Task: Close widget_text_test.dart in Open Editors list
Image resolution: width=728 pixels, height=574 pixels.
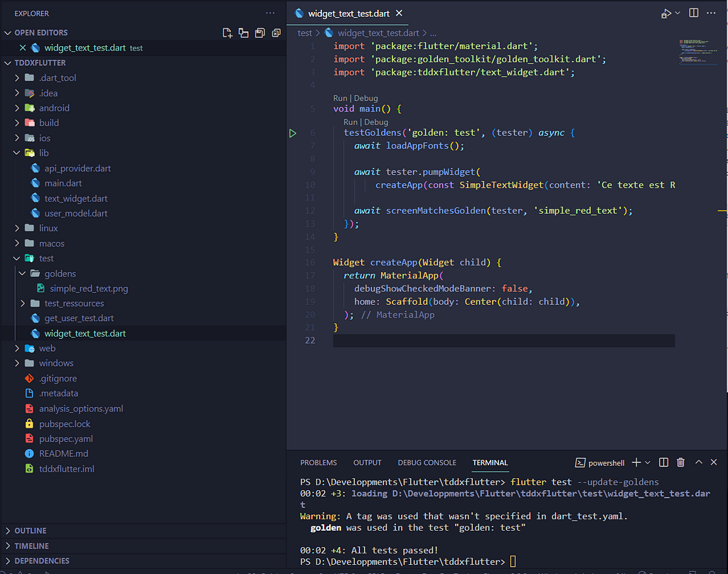Action: coord(22,48)
